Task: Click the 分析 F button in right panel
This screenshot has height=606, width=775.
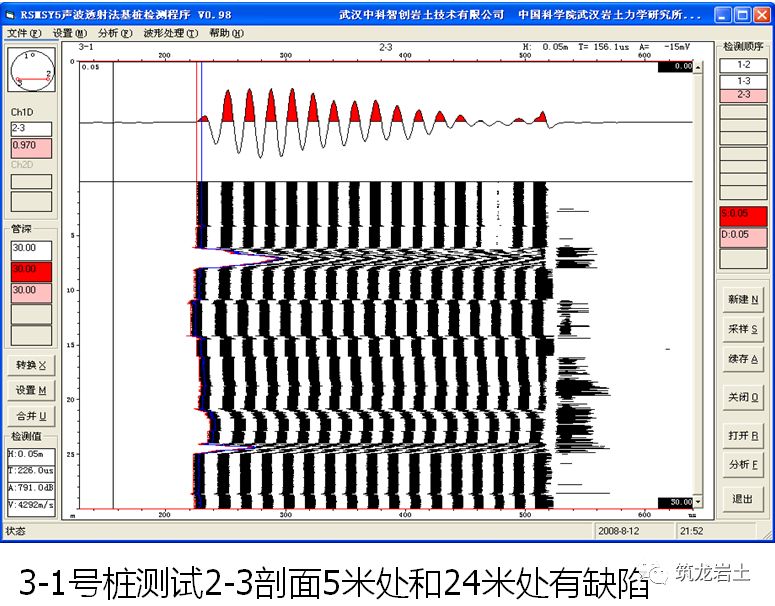Action: [742, 464]
